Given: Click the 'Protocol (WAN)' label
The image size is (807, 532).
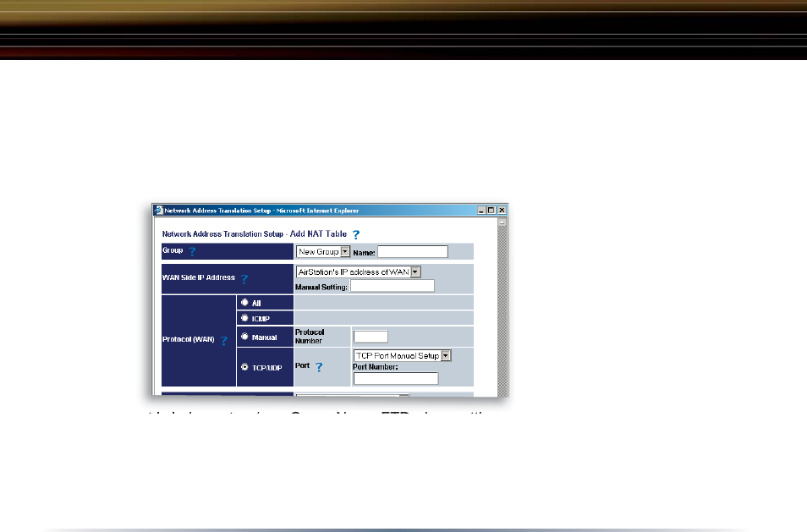Looking at the screenshot, I should (189, 339).
